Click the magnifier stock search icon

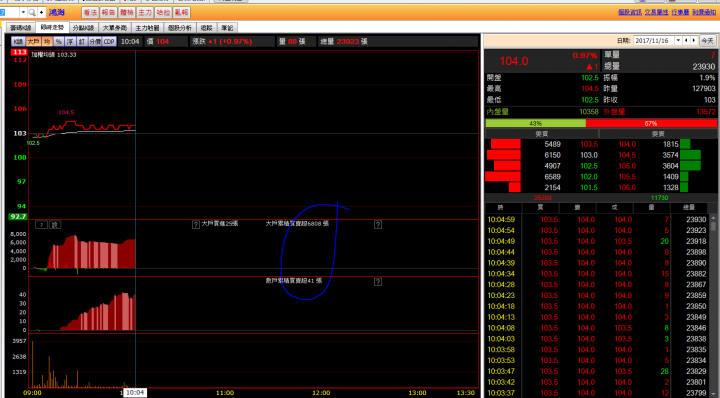pyautogui.click(x=32, y=12)
